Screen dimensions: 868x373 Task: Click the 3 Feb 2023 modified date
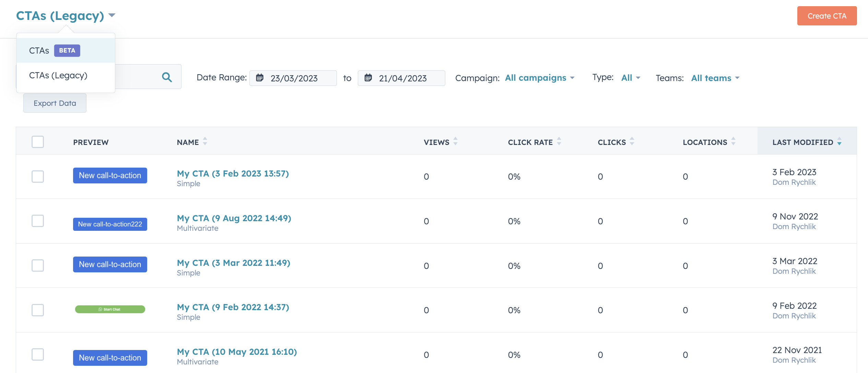tap(794, 172)
